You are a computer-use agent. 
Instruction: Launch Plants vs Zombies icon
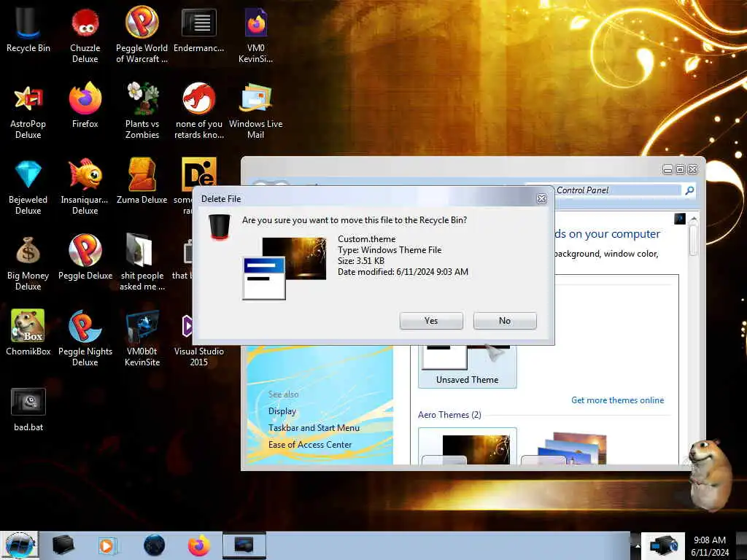coord(142,111)
